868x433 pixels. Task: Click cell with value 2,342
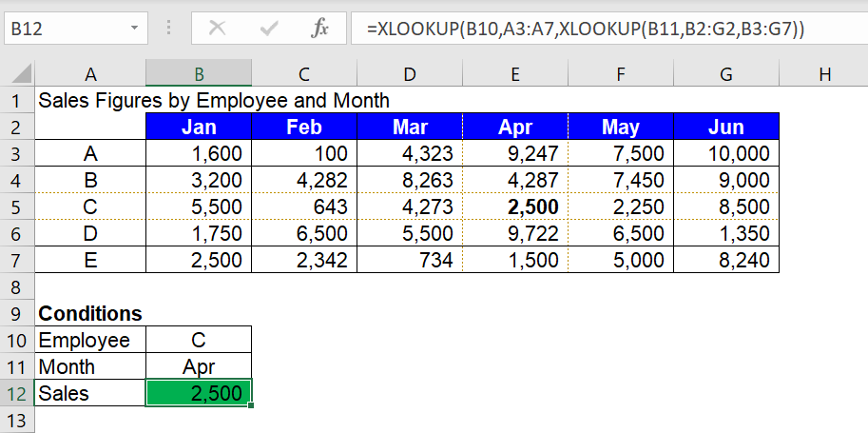304,260
